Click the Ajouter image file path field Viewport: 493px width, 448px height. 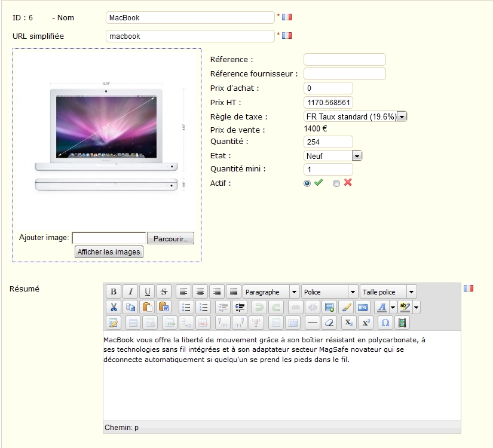(109, 238)
